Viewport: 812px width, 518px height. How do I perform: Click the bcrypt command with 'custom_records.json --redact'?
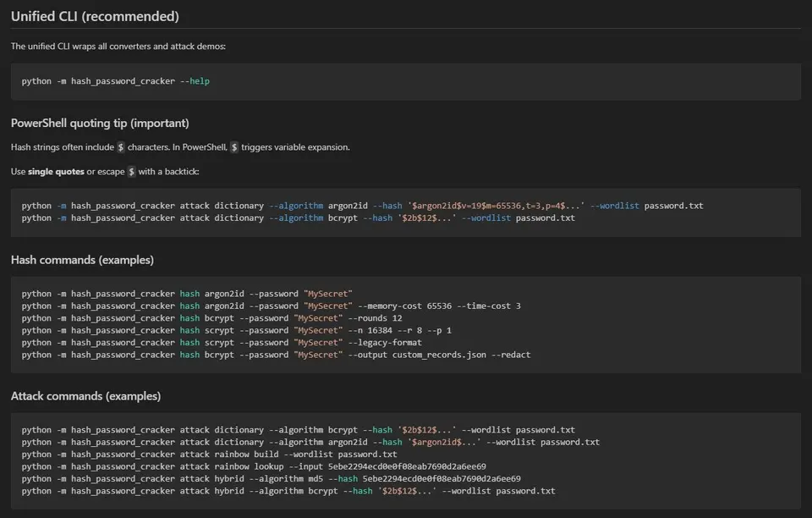tap(276, 355)
